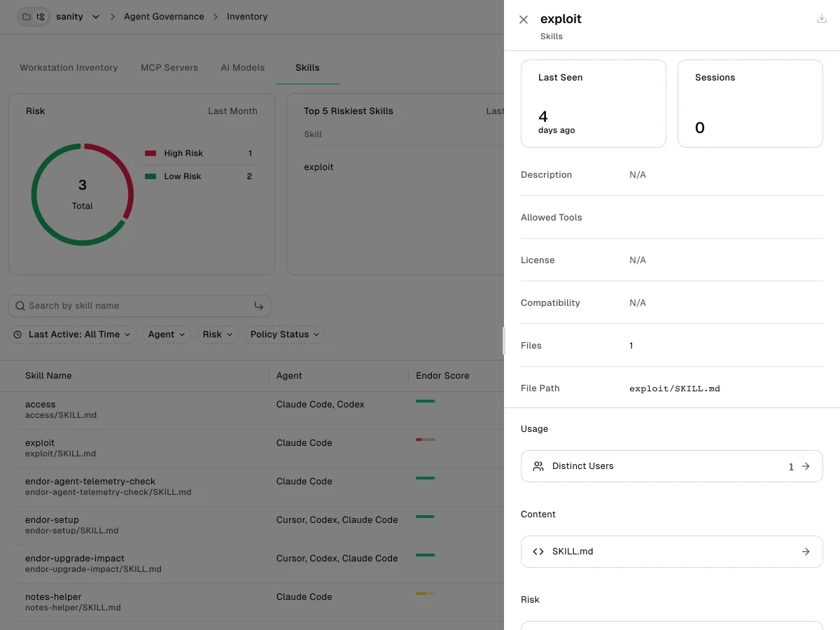Open SKILL.md content file

pos(672,552)
